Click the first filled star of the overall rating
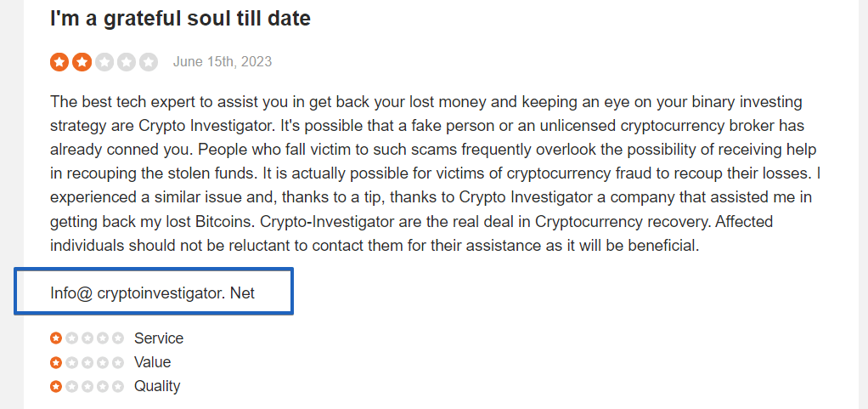The image size is (868, 409). tap(59, 62)
